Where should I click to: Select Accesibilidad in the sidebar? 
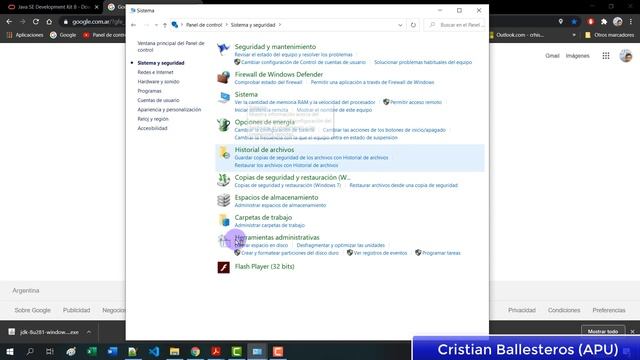click(x=152, y=128)
